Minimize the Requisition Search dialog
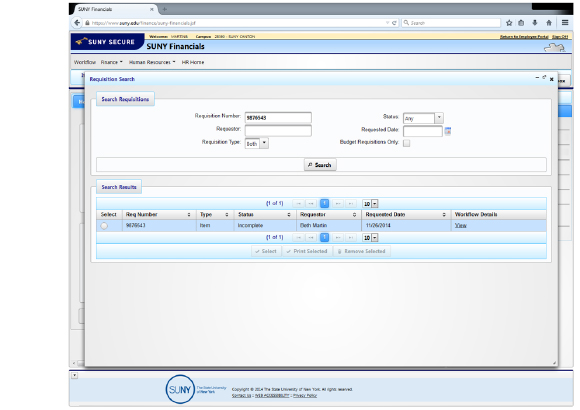580x410 pixels. point(537,78)
